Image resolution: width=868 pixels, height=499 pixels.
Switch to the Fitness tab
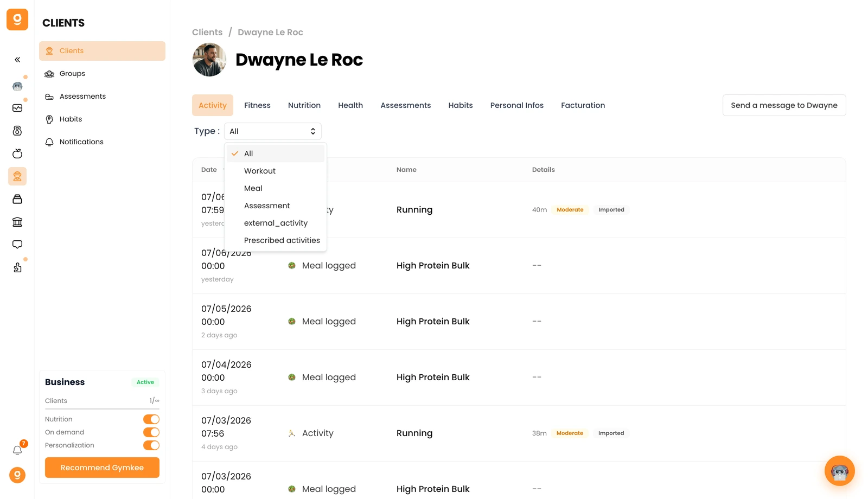(257, 105)
